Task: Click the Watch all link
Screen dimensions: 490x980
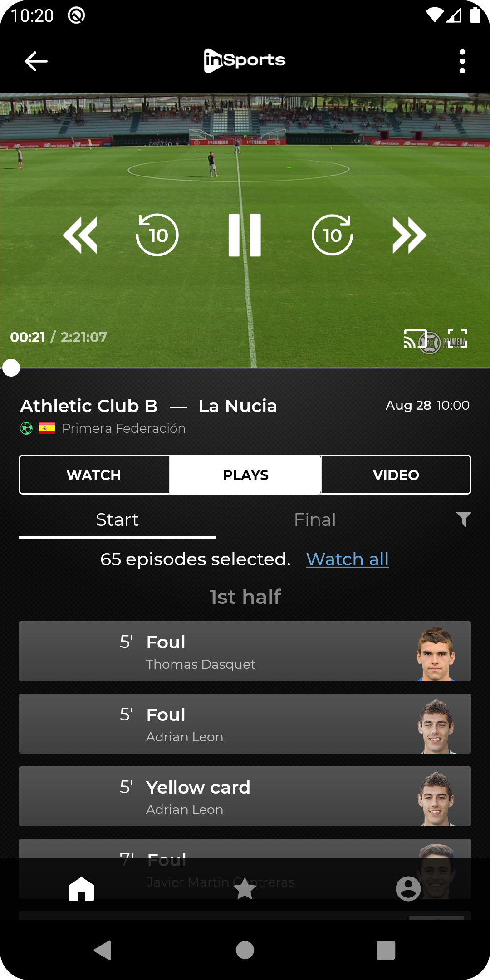Action: coord(347,559)
